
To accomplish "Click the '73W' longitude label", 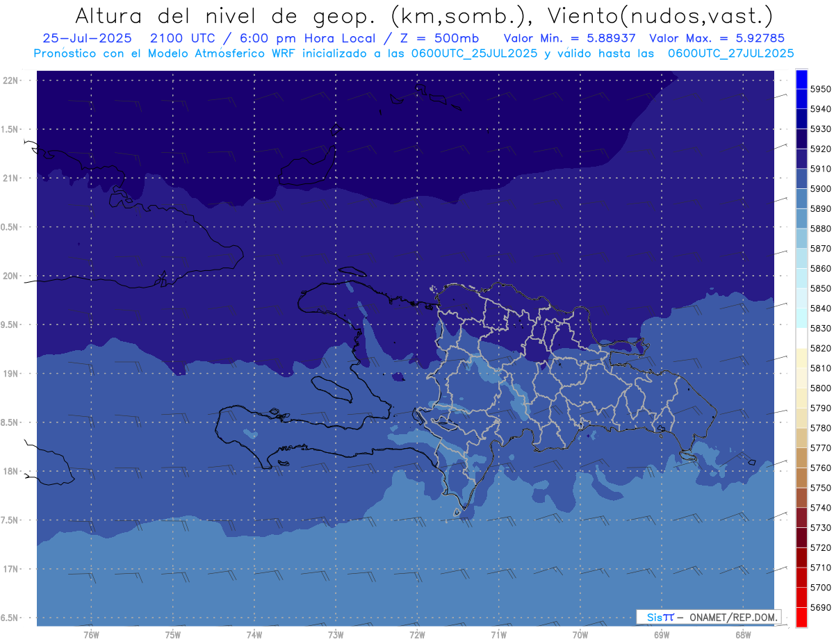I will click(x=336, y=634).
